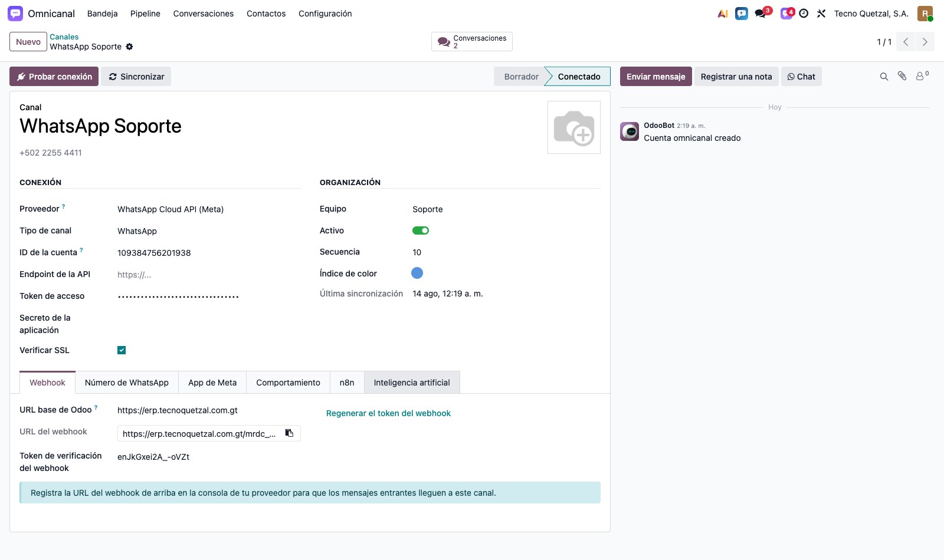
Task: Open the gear actions menu next to WhatsApp Soporte
Action: tap(129, 47)
